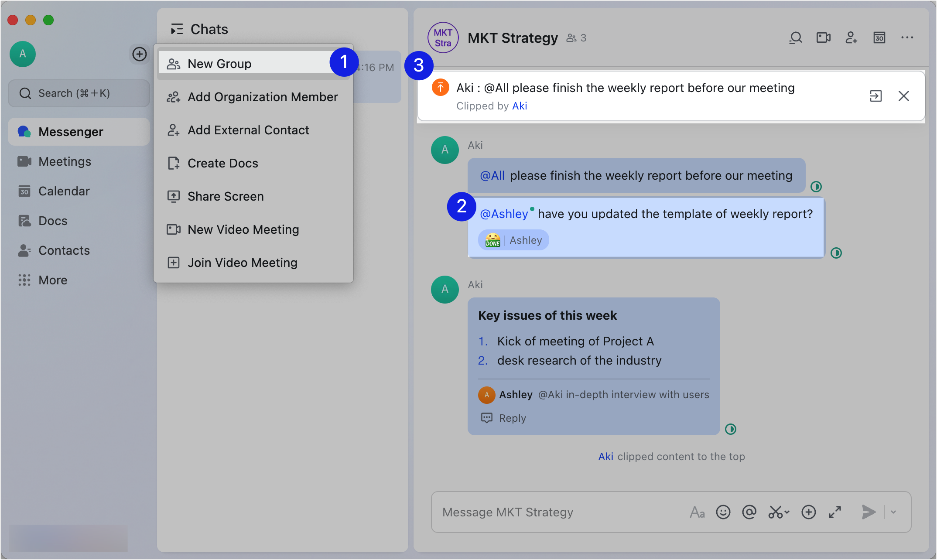937x560 pixels.
Task: Toggle the DONE reaction on Ashley's message
Action: (x=513, y=240)
